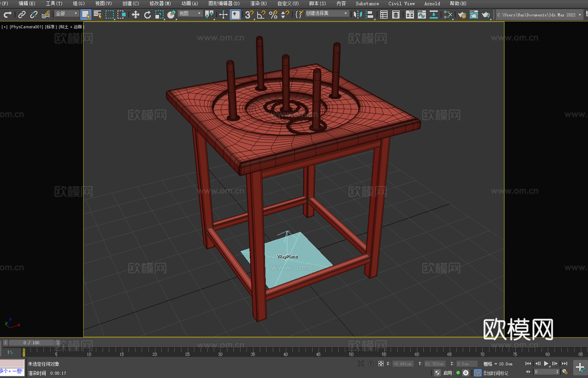Expand the 全部 selection filter dropdown
This screenshot has height=378, width=588.
(67, 14)
